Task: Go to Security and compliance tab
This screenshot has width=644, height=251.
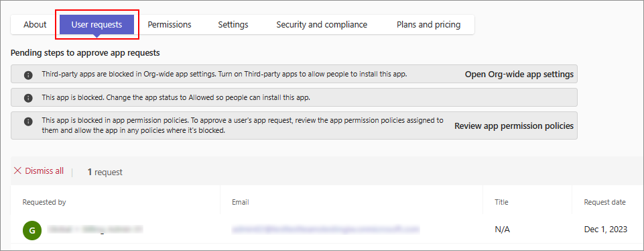Action: click(322, 25)
